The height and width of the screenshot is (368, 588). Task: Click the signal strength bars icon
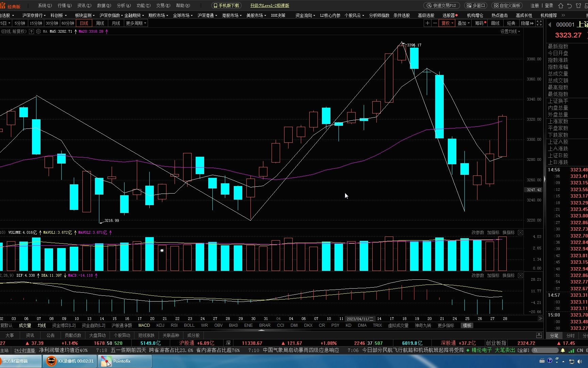[x=571, y=350]
